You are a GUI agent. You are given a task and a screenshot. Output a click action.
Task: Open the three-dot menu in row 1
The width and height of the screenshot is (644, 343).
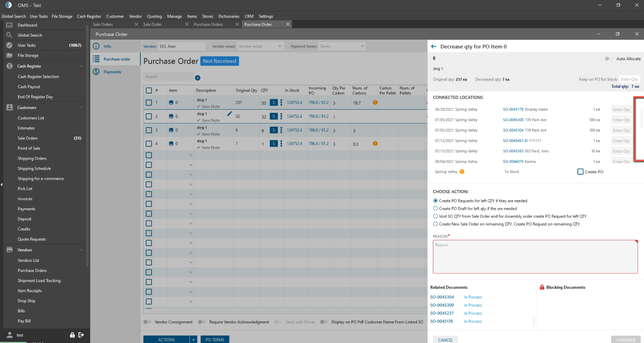tap(281, 102)
